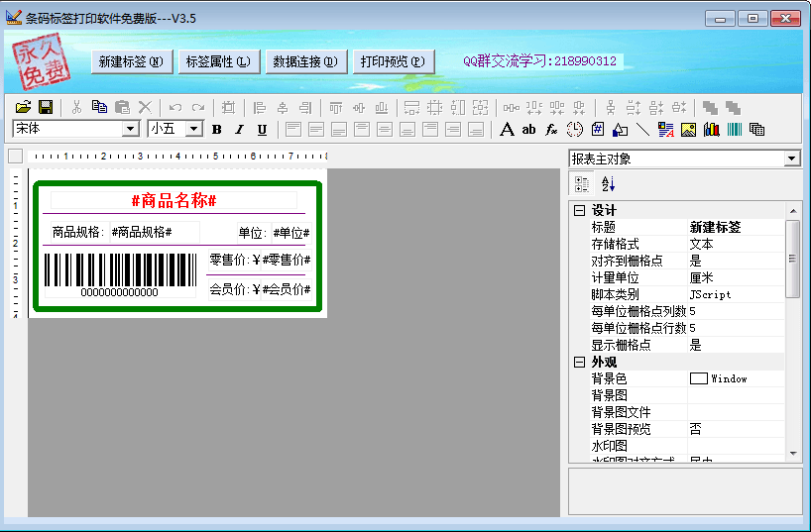Viewport: 811px width, 532px height.
Task: Click the save floppy disk icon
Action: (x=46, y=107)
